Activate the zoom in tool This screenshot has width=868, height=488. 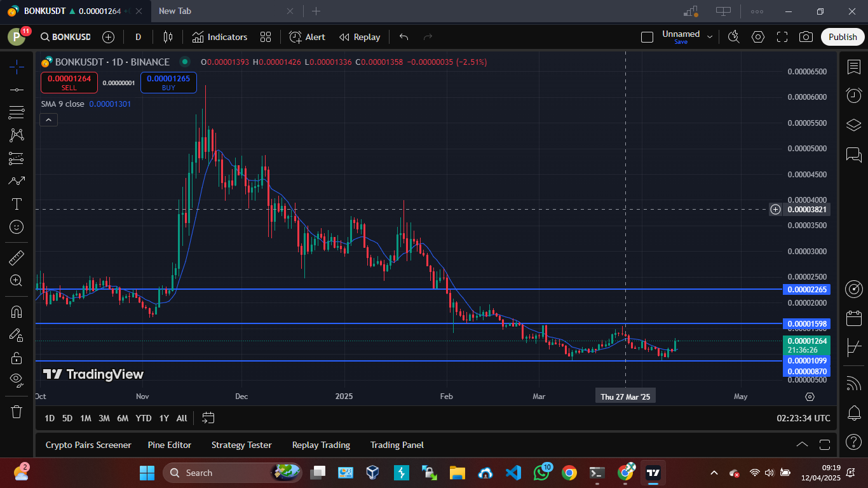coord(17,280)
